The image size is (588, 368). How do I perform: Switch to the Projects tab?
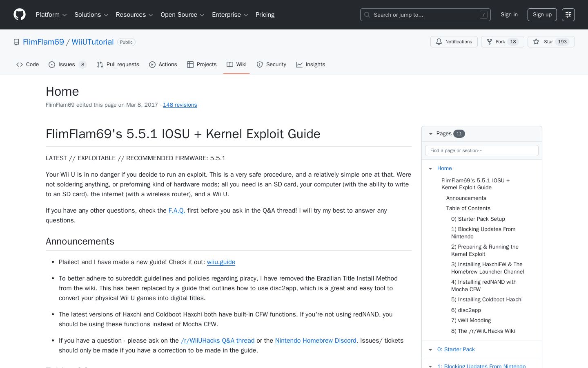tap(202, 65)
